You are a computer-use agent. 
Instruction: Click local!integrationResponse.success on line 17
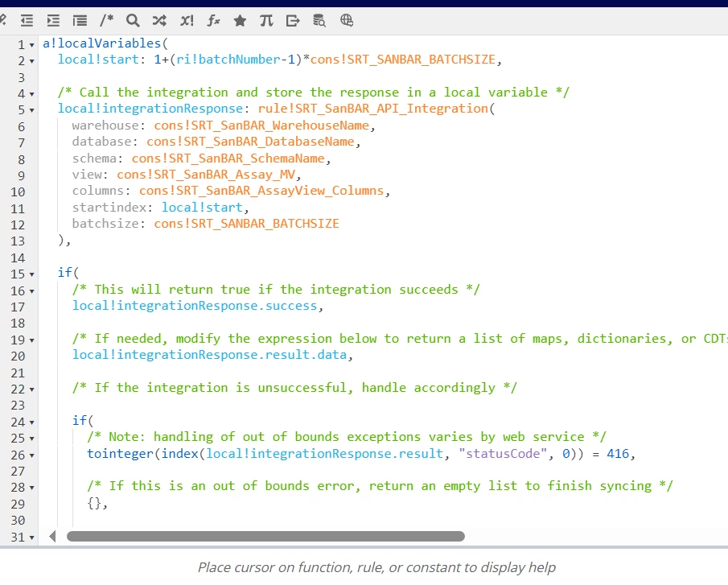[195, 306]
